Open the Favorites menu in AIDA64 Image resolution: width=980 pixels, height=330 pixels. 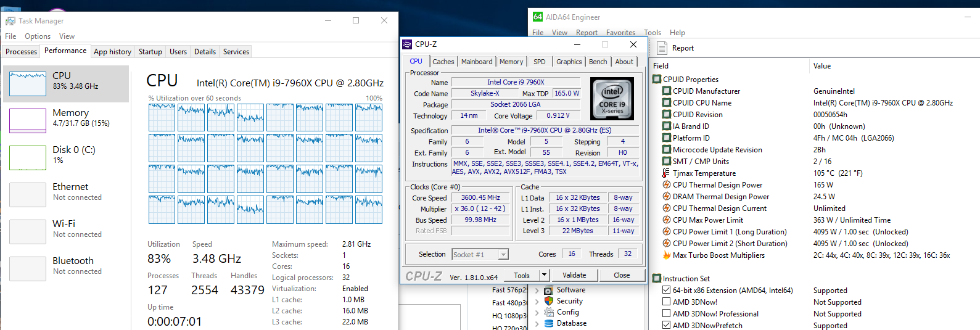tap(620, 33)
